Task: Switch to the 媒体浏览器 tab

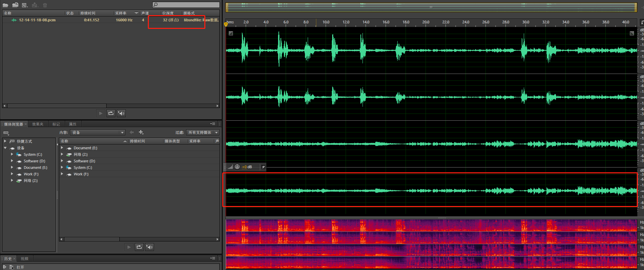Action: [x=13, y=124]
